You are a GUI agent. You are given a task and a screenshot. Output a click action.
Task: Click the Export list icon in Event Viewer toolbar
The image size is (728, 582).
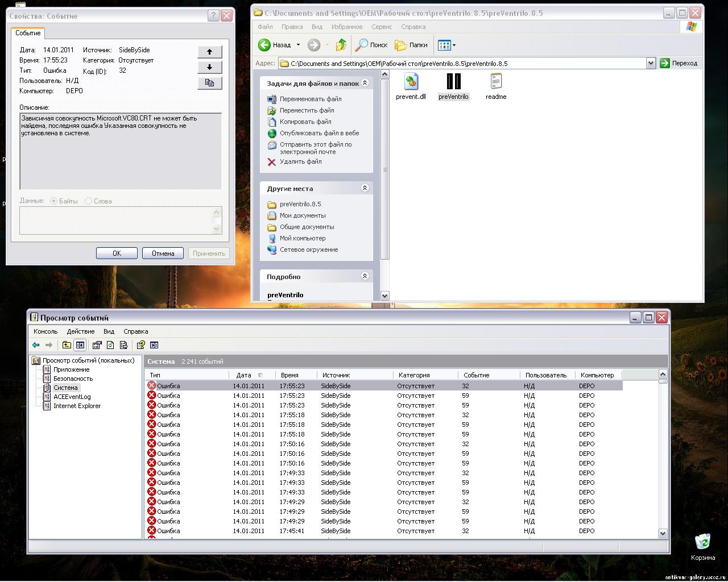[123, 345]
